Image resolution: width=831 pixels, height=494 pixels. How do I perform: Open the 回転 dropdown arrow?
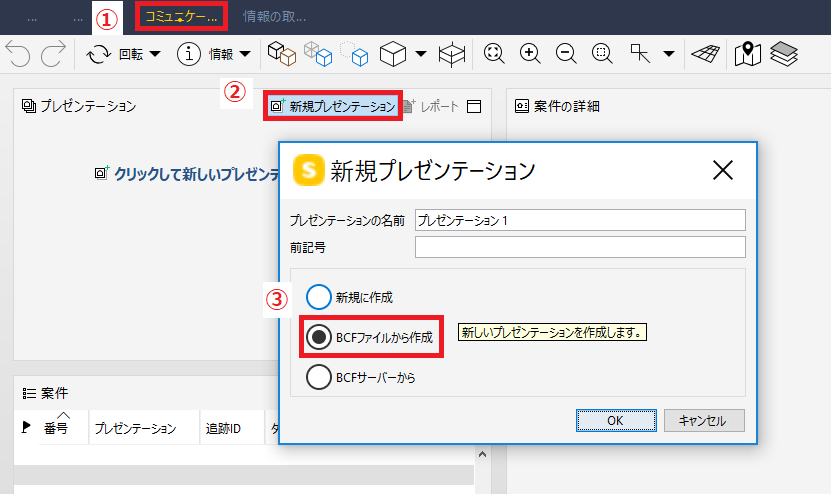tap(155, 54)
